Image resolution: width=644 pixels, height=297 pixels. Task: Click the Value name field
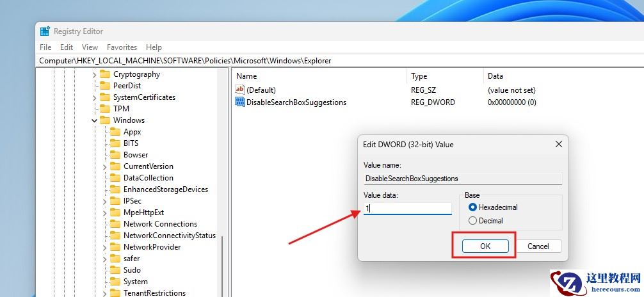pos(462,179)
